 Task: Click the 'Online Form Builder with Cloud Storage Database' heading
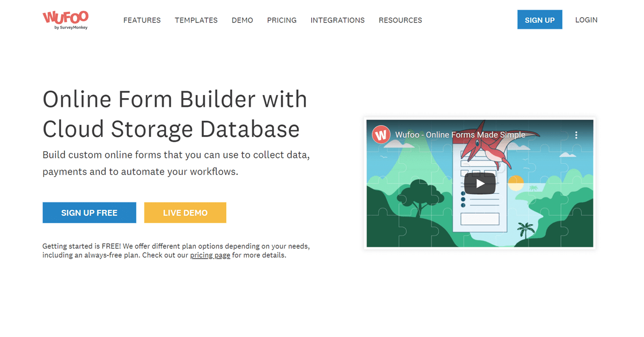[175, 114]
